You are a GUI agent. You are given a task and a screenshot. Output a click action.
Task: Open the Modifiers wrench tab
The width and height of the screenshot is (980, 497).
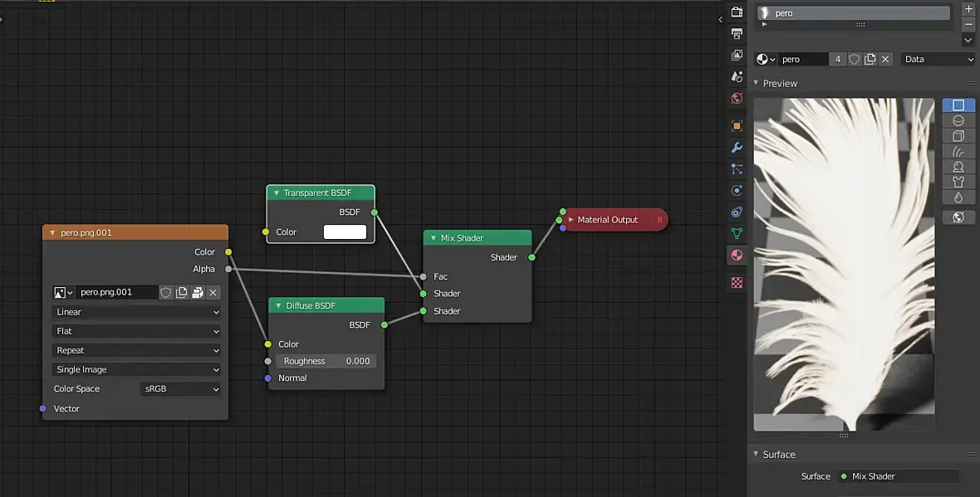[x=737, y=148]
